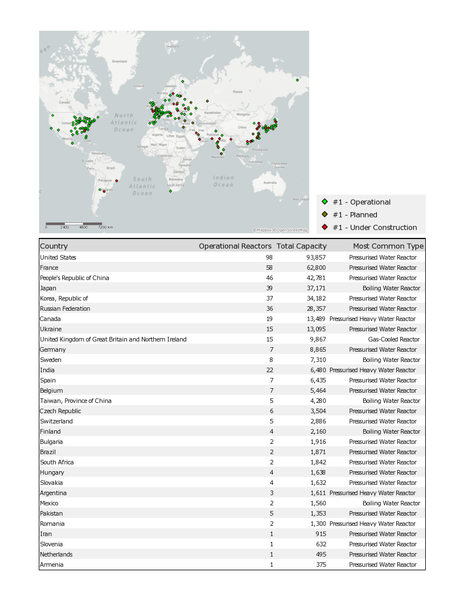Sort by Country column header
Image resolution: width=464 pixels, height=601 pixels.
pyautogui.click(x=54, y=246)
